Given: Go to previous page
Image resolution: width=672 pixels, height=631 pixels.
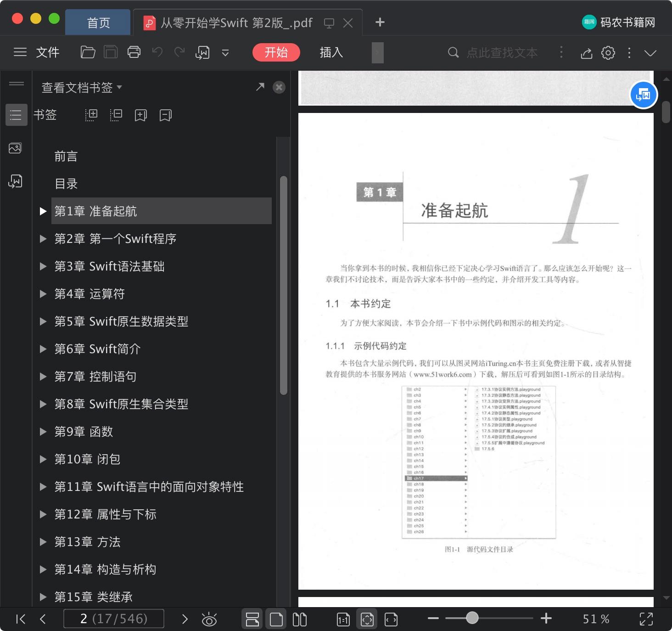Looking at the screenshot, I should point(43,619).
